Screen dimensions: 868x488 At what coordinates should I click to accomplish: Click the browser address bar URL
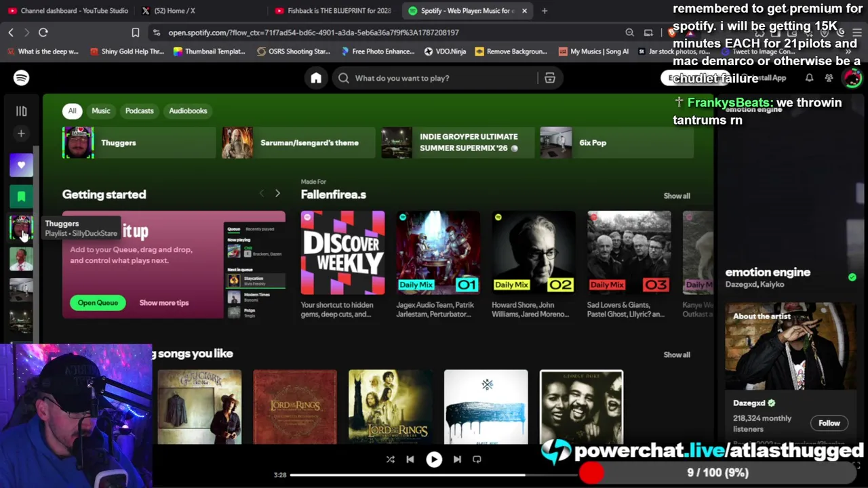pyautogui.click(x=313, y=33)
